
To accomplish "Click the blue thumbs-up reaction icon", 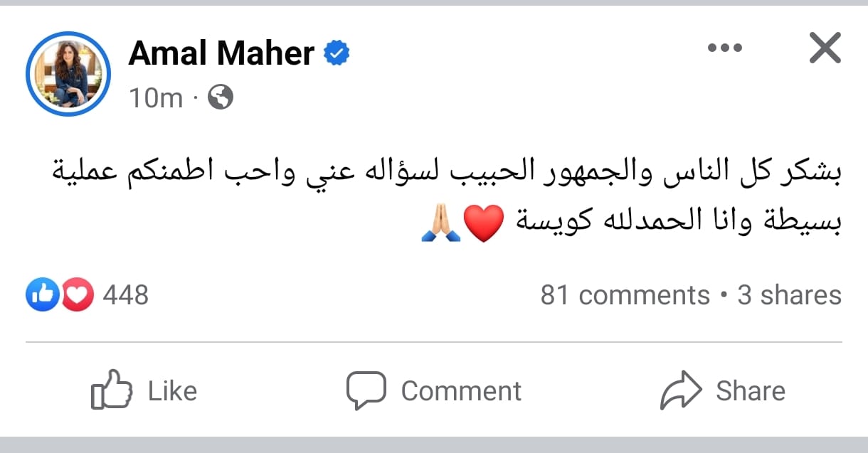I will pos(42,294).
